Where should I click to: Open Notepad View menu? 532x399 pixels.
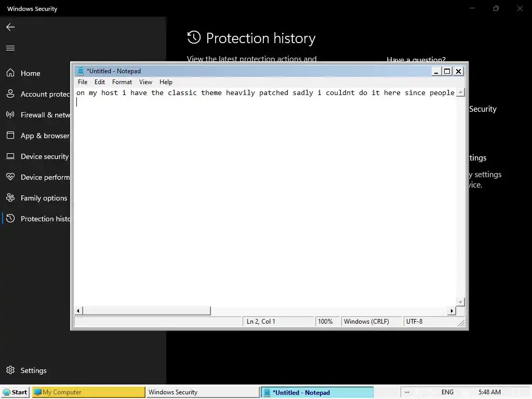pyautogui.click(x=145, y=82)
